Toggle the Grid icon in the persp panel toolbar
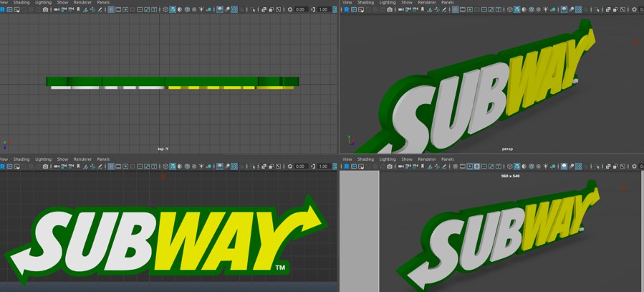The width and height of the screenshot is (644, 292). tap(456, 9)
